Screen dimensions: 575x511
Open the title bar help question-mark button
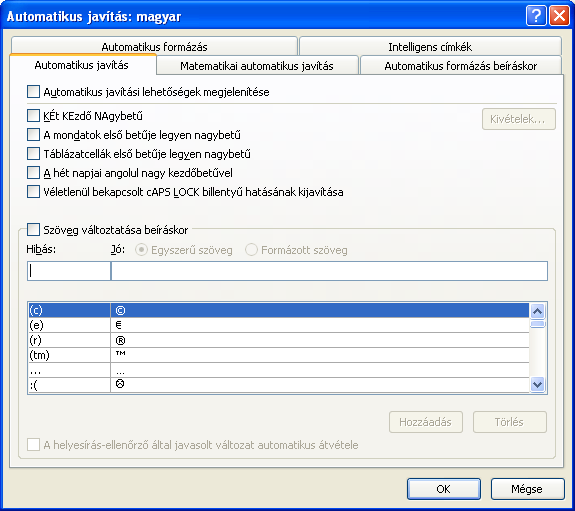(536, 16)
